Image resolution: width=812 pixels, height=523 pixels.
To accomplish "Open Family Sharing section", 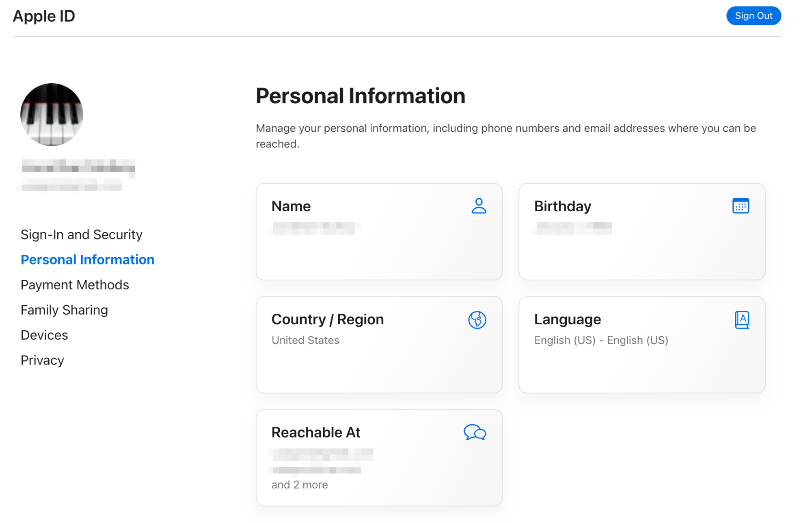I will tap(64, 310).
